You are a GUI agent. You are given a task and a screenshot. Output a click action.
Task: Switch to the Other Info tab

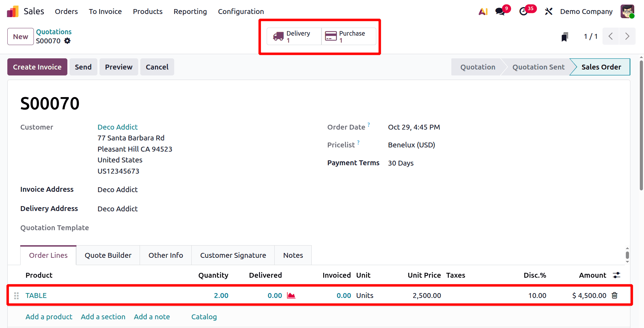pos(165,255)
